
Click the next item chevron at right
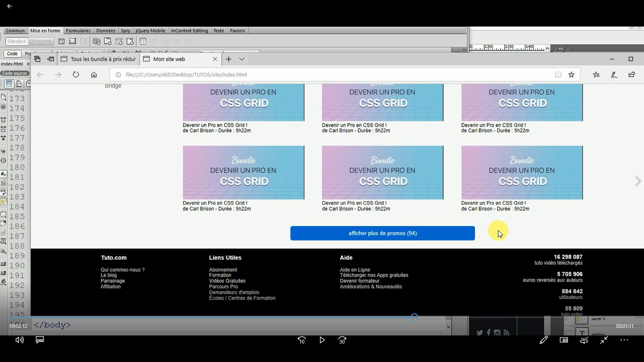click(x=638, y=181)
